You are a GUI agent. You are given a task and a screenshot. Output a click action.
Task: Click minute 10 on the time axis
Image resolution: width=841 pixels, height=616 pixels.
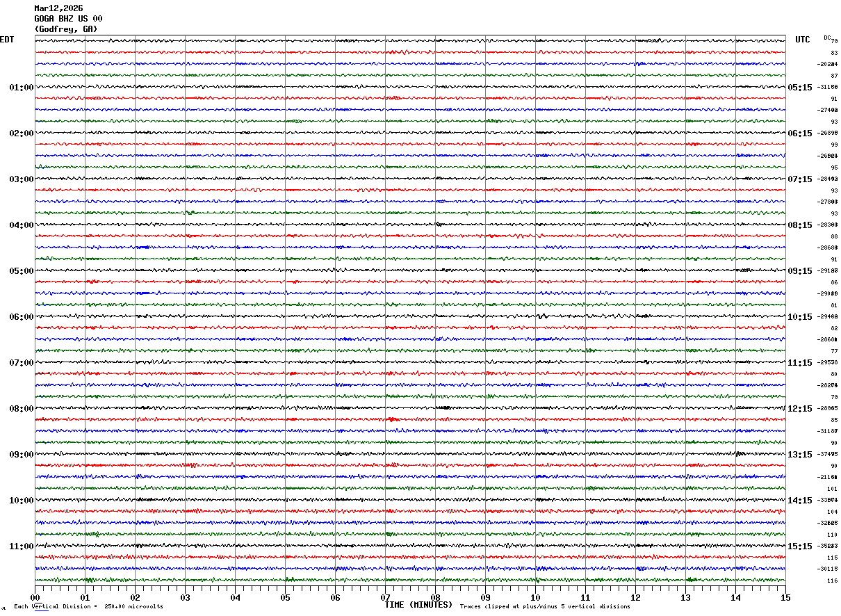point(535,597)
